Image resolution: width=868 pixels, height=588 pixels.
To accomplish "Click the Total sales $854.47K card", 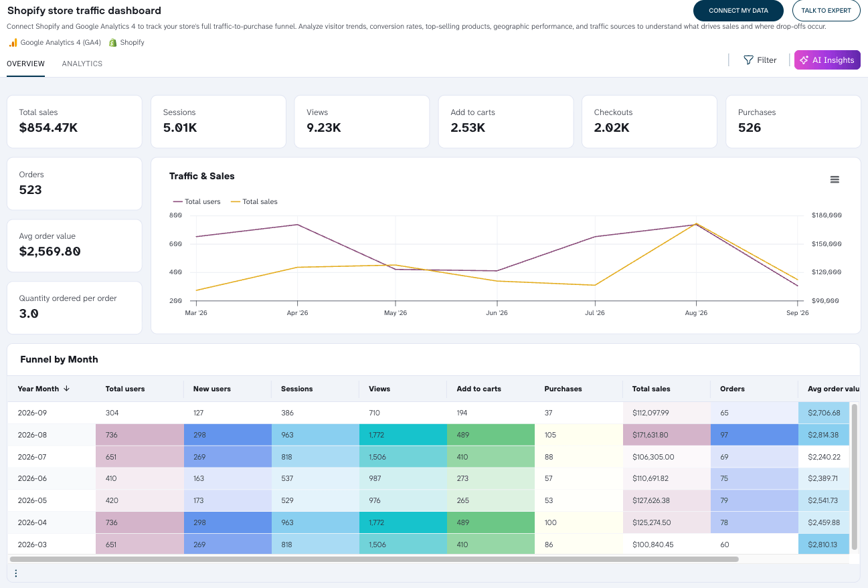I will (74, 121).
